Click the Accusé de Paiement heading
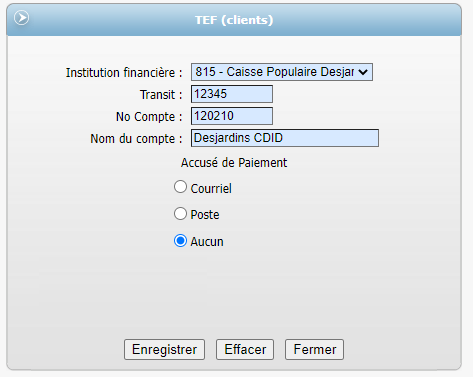 click(234, 163)
